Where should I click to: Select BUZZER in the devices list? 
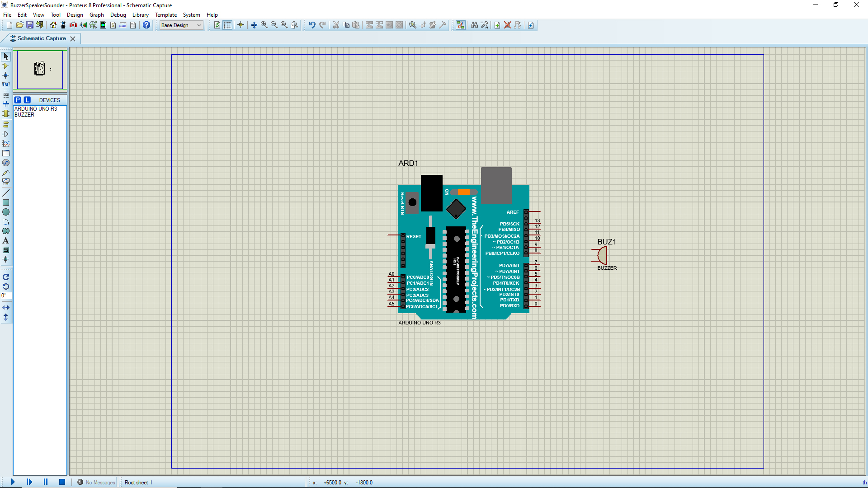pyautogui.click(x=24, y=115)
